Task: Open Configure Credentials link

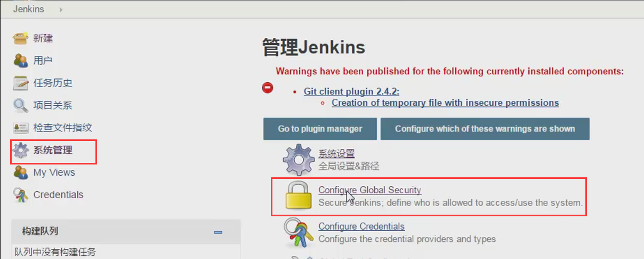Action: click(361, 226)
